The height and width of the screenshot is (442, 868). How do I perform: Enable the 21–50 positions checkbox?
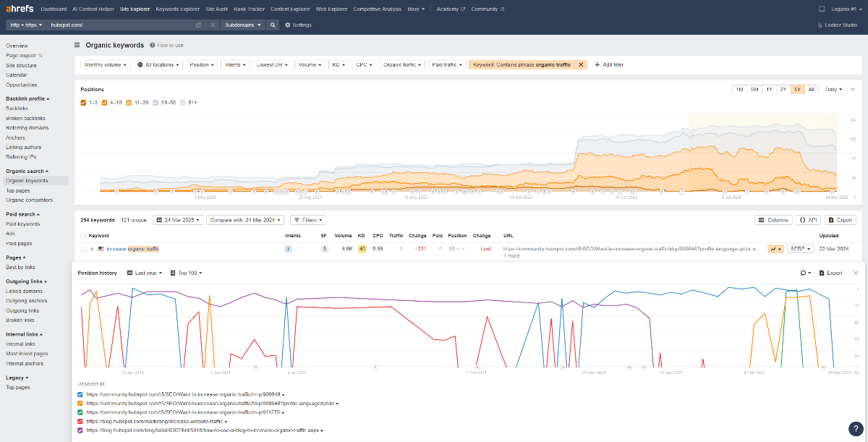[156, 103]
